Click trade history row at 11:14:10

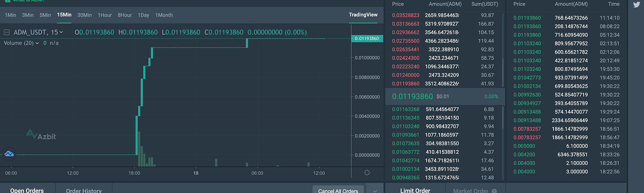567,18
